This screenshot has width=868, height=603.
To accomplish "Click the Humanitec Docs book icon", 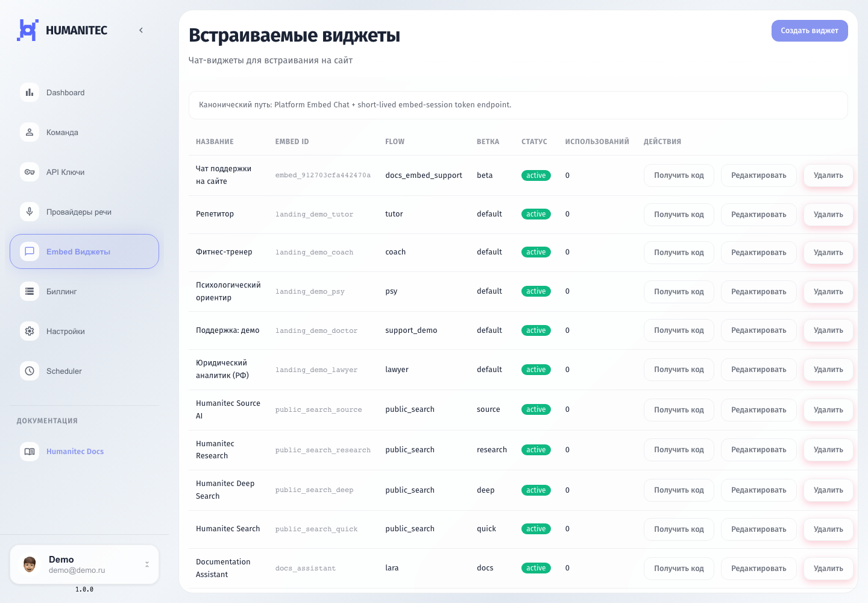I will tap(30, 451).
